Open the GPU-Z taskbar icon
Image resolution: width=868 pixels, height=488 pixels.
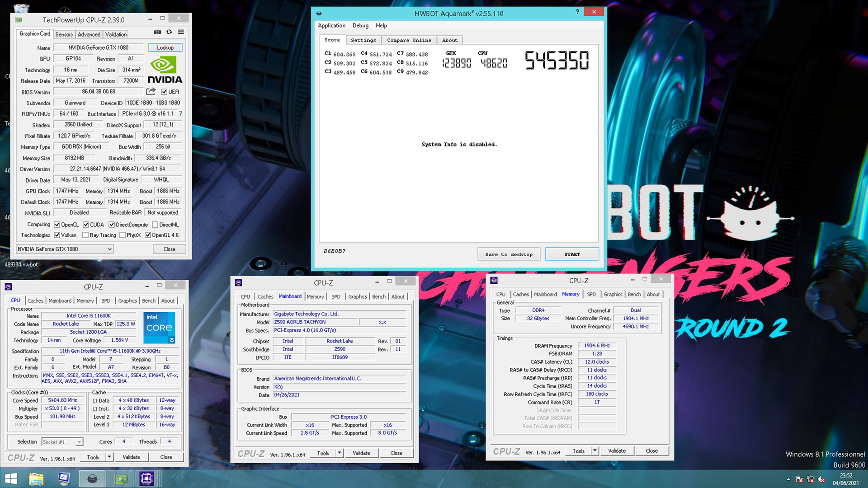120,479
